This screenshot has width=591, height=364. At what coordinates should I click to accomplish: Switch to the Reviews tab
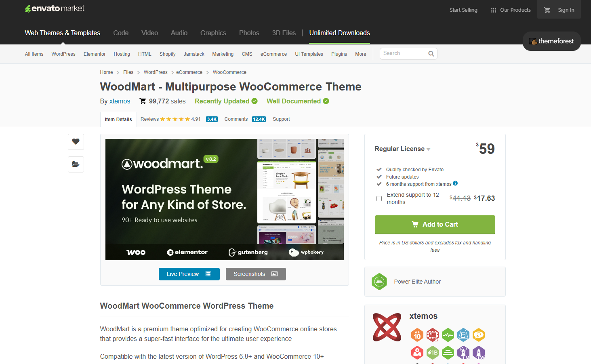(149, 119)
